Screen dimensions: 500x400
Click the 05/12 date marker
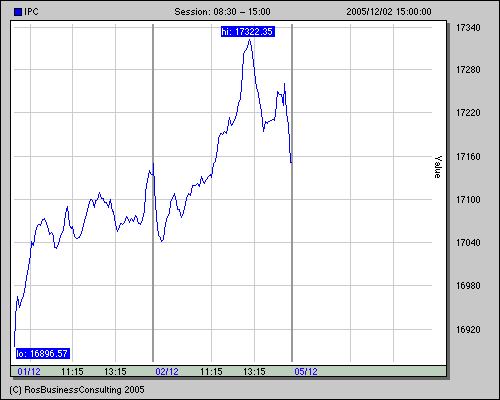(306, 372)
